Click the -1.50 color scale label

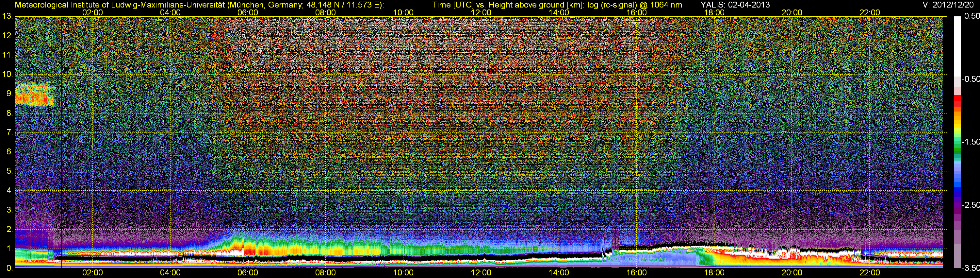point(971,142)
